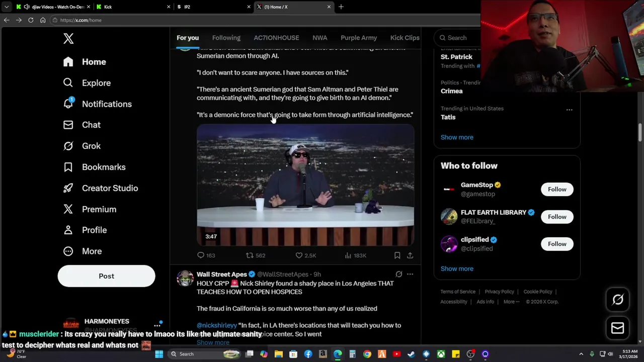The image size is (644, 362).
Task: Click the browser address bar
Action: (x=267, y=20)
